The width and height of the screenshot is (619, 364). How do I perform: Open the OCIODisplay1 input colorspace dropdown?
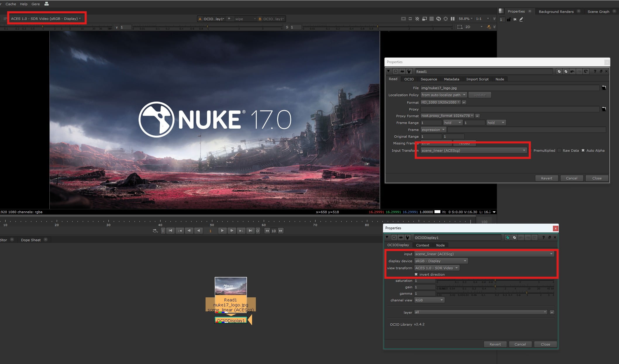point(484,254)
